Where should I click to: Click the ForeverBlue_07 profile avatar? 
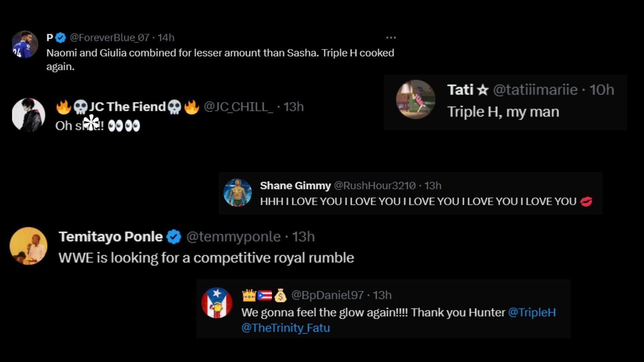click(x=25, y=45)
